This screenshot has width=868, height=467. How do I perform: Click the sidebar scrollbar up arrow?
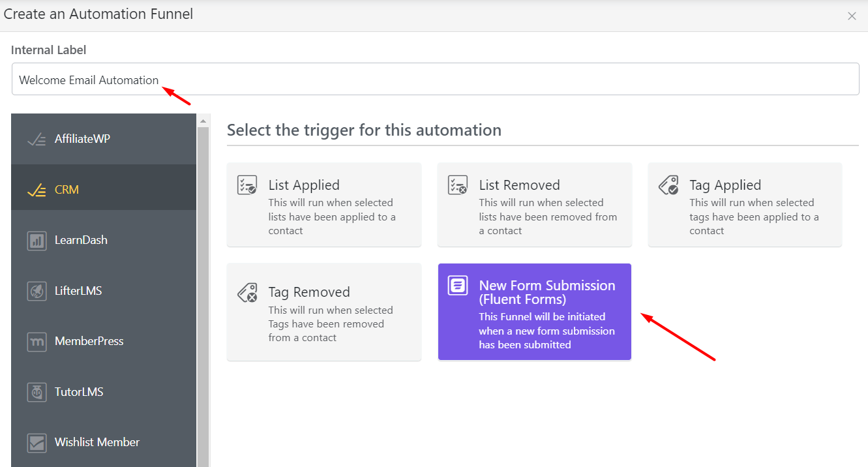[x=203, y=121]
